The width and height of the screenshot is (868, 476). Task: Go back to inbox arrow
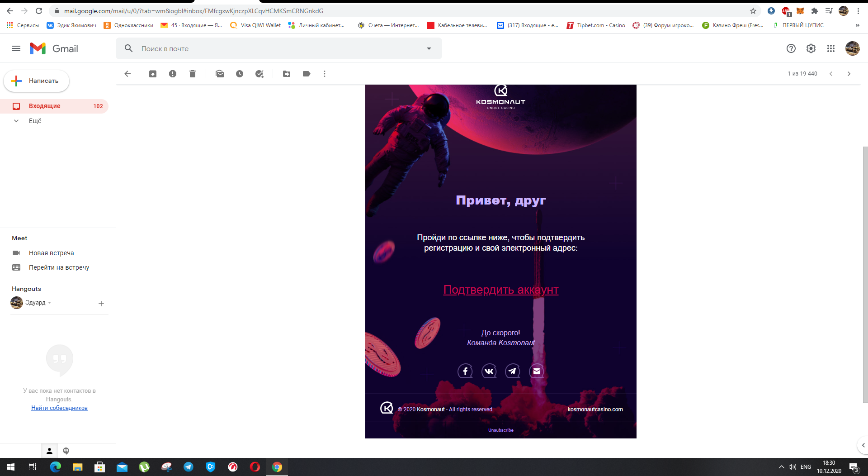coord(127,74)
